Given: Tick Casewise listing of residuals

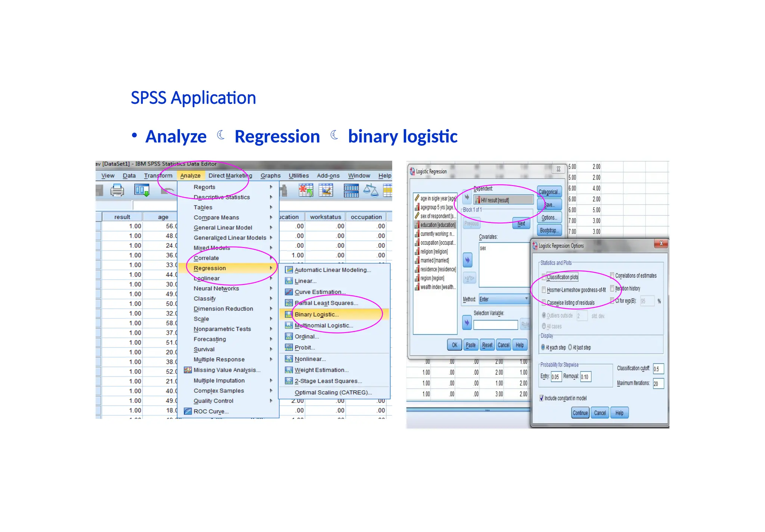Looking at the screenshot, I should point(544,302).
